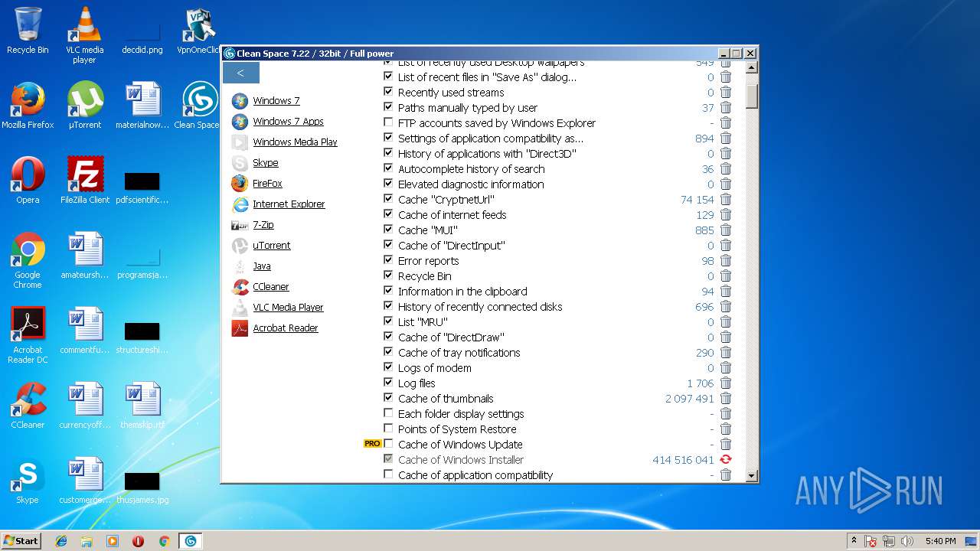Click the 414 516 041 size value
The image size is (980, 551).
[683, 460]
